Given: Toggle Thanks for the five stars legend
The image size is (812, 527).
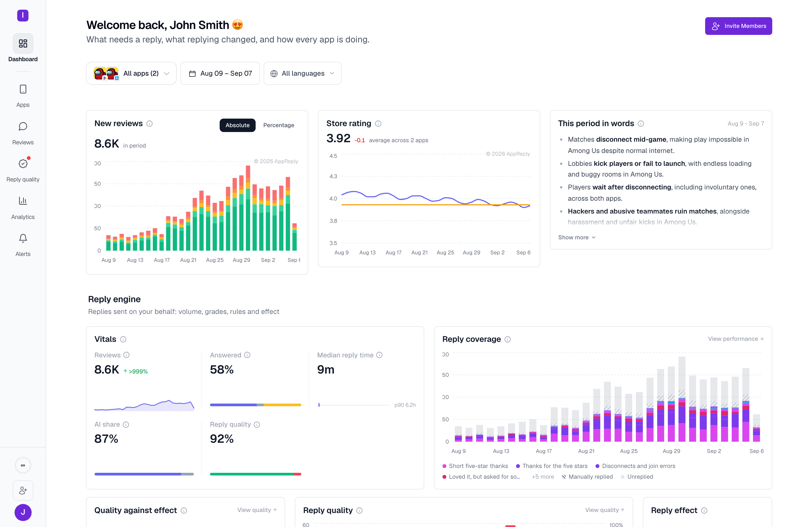Looking at the screenshot, I should (552, 466).
